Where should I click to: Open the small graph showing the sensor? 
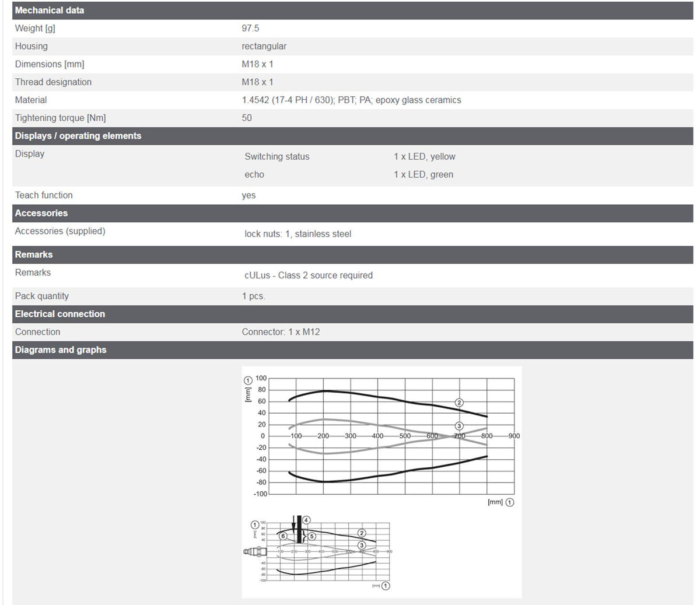tap(318, 553)
